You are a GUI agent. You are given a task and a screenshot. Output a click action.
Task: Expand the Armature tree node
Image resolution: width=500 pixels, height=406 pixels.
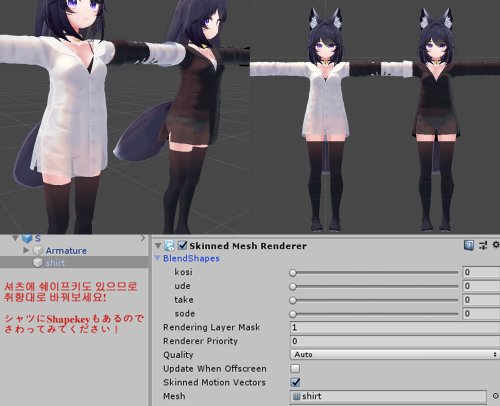(x=26, y=250)
